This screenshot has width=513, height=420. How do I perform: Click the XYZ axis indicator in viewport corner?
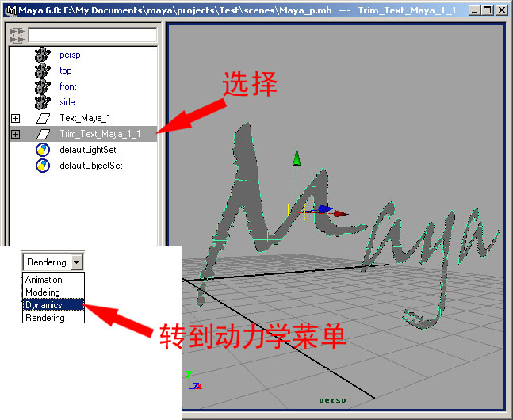coord(193,380)
